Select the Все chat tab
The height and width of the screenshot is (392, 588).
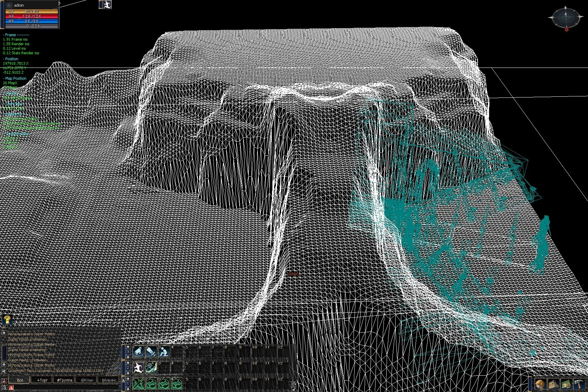coord(19,380)
